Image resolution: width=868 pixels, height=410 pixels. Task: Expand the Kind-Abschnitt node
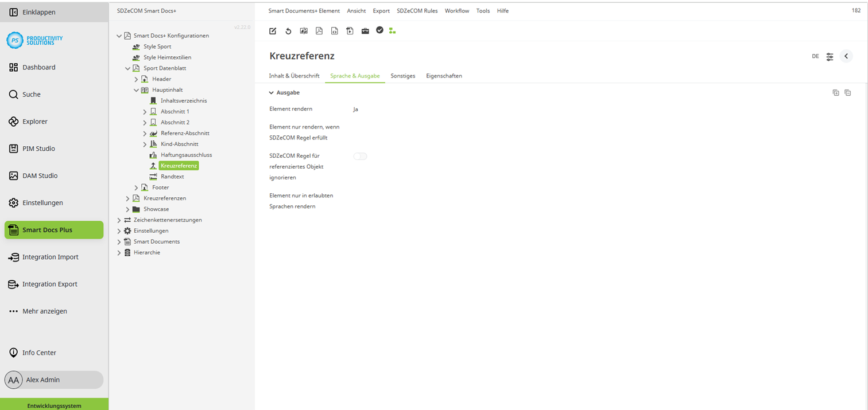[x=145, y=145]
